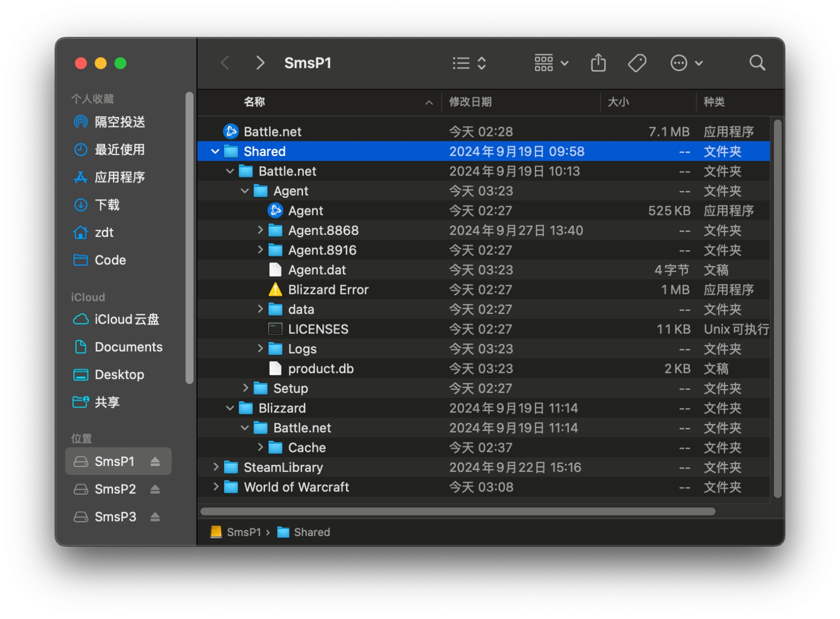Select the product.db file
Screen dimensions: 840x619
point(483,368)
